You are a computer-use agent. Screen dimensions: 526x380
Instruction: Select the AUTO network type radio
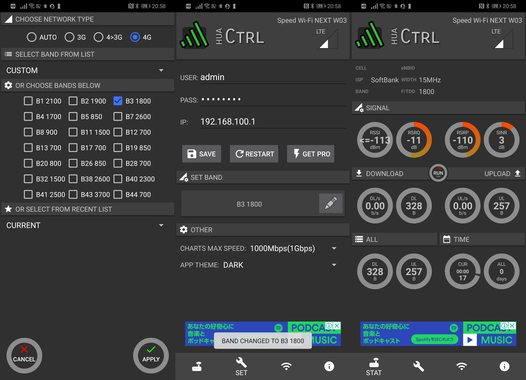[32, 37]
